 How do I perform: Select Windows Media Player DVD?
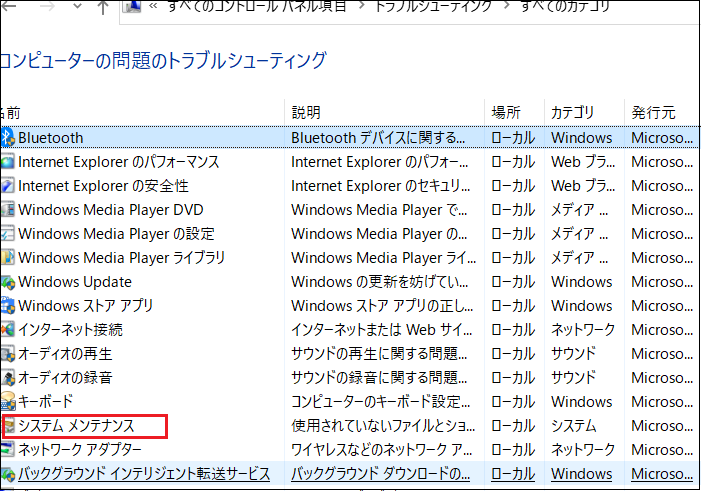[x=110, y=210]
